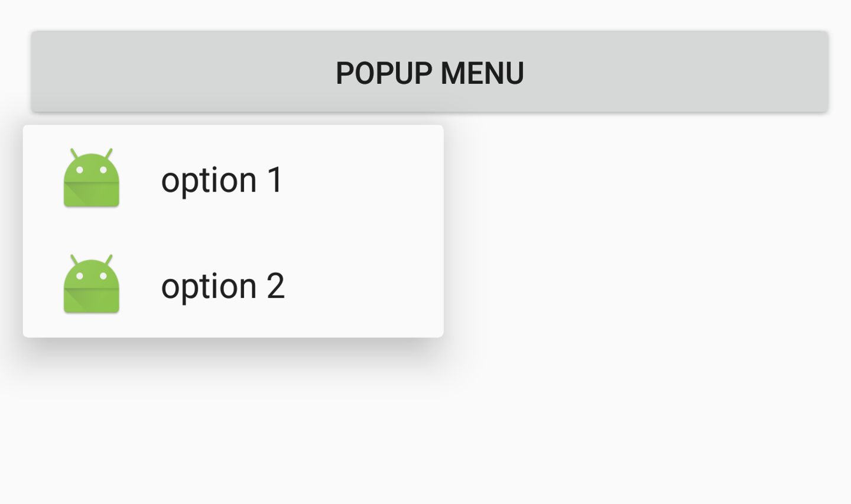Click the POPUP MENU button
The width and height of the screenshot is (851, 504).
coord(430,72)
